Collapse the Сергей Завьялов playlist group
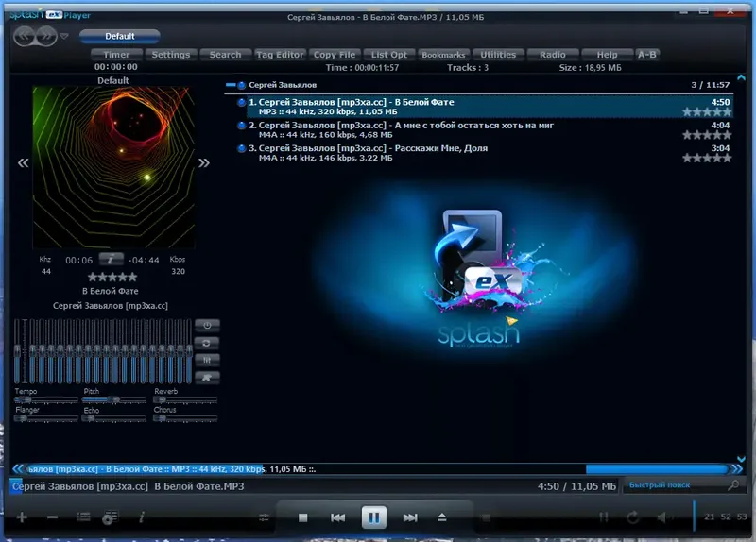This screenshot has width=756, height=542. click(231, 85)
